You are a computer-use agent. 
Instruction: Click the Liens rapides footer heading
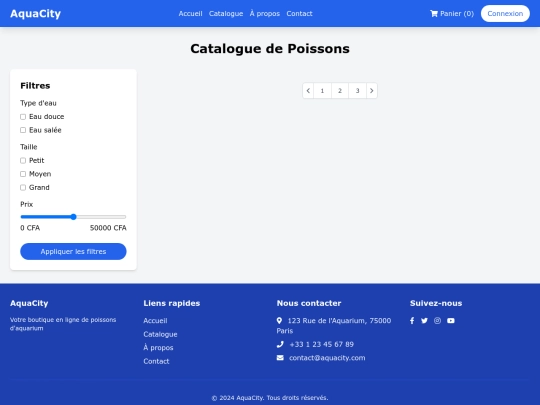(172, 303)
